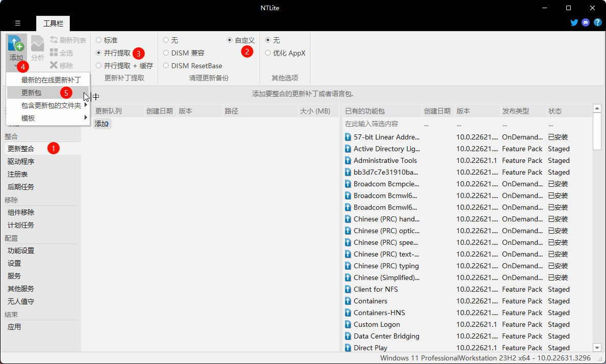Click the 分析 (Analyze) toolbar icon
This screenshot has height=364, width=606.
[x=38, y=43]
